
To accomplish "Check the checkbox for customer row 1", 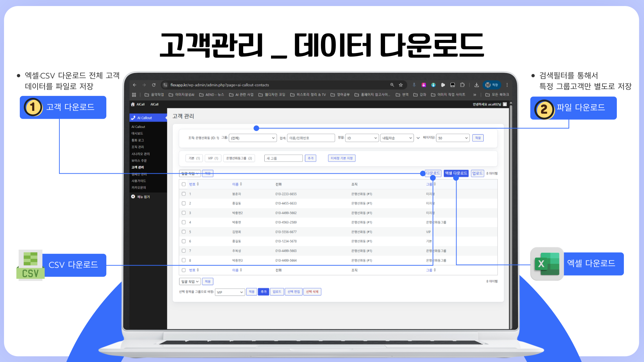I will coord(183,194).
